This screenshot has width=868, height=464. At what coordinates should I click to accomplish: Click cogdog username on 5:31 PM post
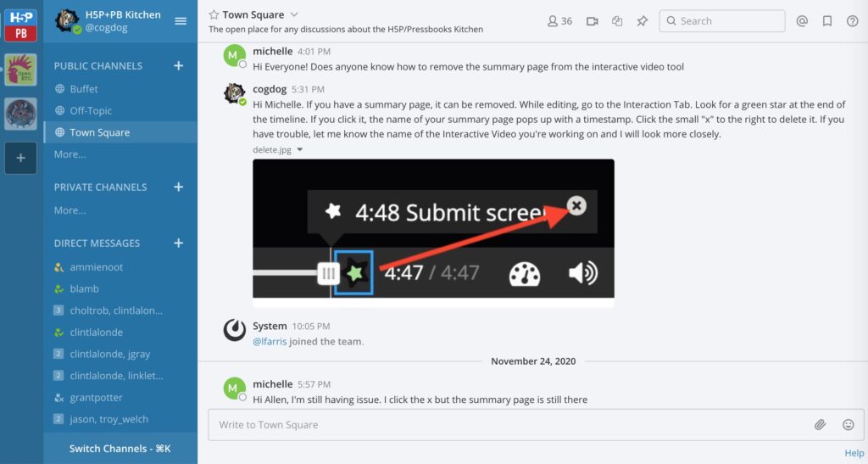coord(270,89)
